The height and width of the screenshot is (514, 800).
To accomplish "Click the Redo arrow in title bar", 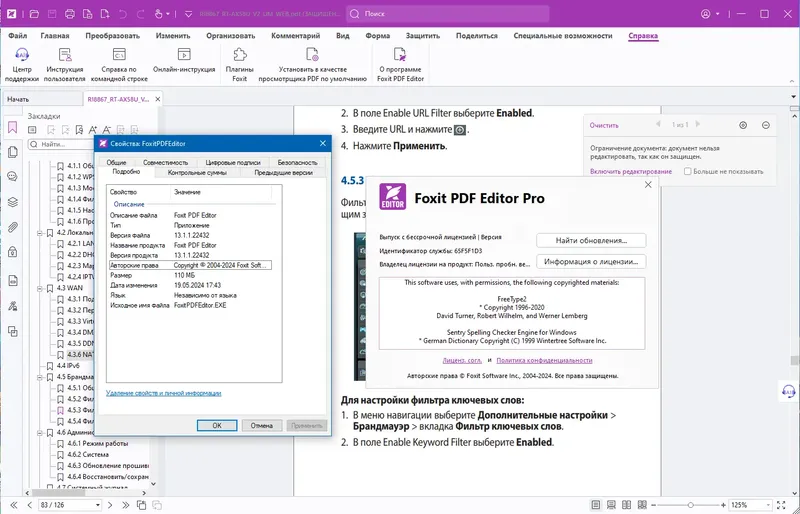I will (x=140, y=14).
